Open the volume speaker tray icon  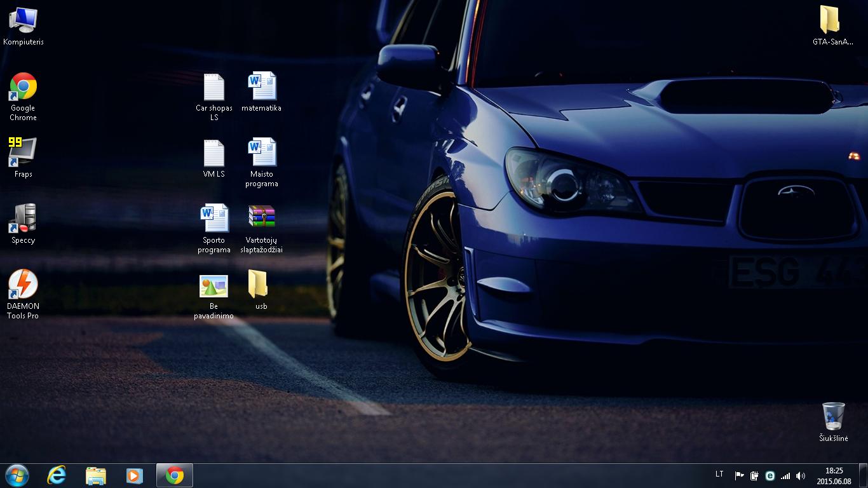[801, 475]
